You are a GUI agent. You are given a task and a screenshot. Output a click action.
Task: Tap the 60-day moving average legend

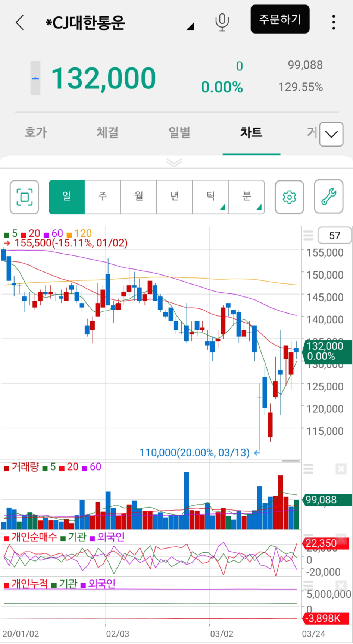[53, 234]
